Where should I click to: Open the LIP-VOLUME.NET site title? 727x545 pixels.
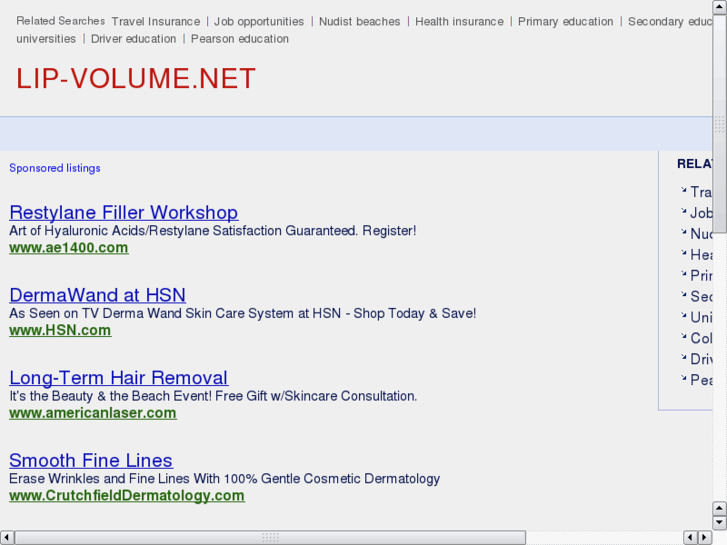point(136,78)
